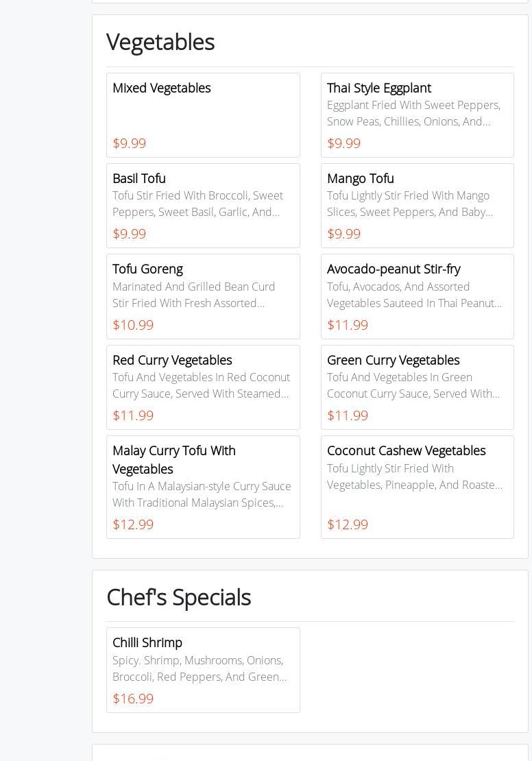Click the Basil Tofu item title
The image size is (532, 761).
[139, 178]
